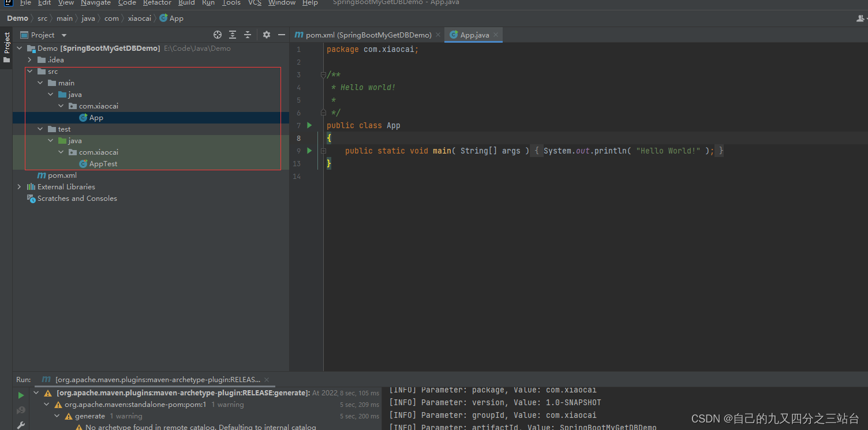This screenshot has height=430, width=868.
Task: Click the App class icon in breadcrumb
Action: pyautogui.click(x=163, y=18)
